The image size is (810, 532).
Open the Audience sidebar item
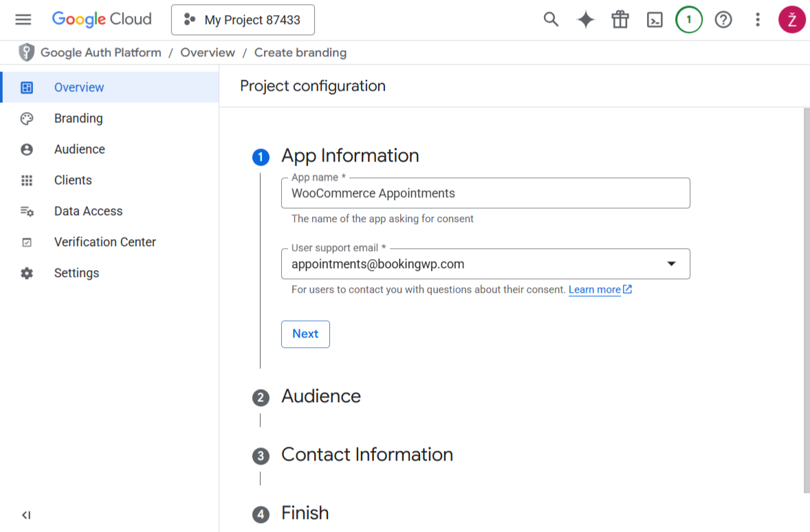click(109, 149)
